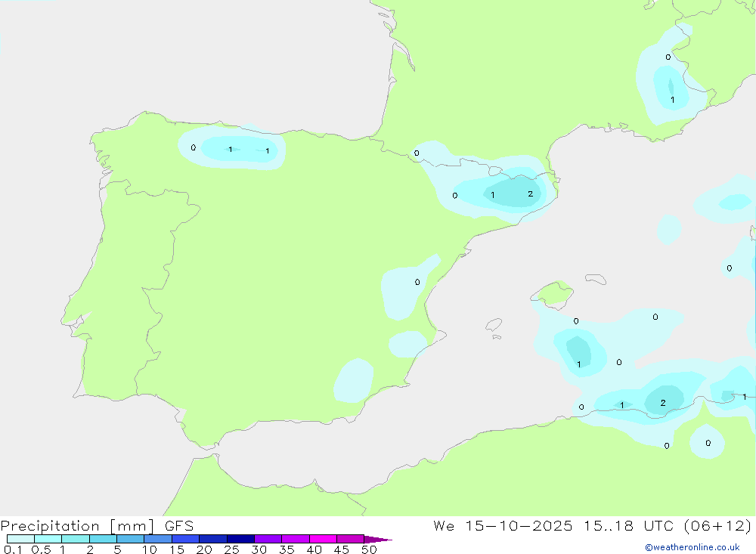
Task: Click the '(06+12)' forecast run text
Action: [718, 525]
